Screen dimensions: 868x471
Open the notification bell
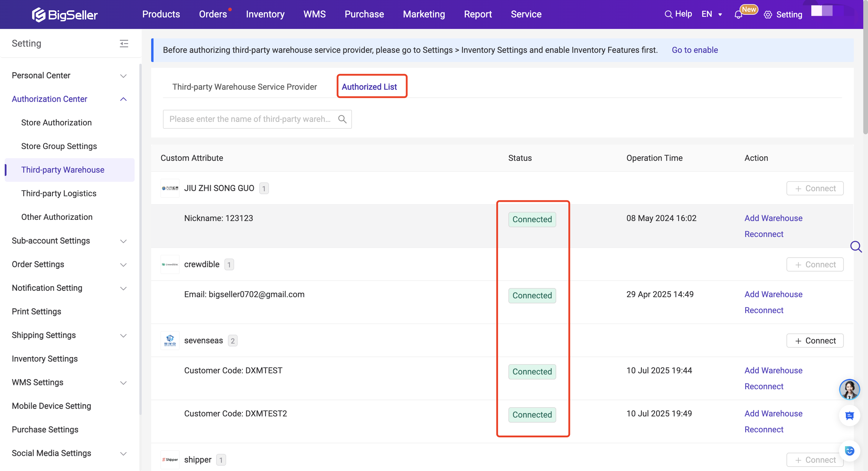pos(738,15)
